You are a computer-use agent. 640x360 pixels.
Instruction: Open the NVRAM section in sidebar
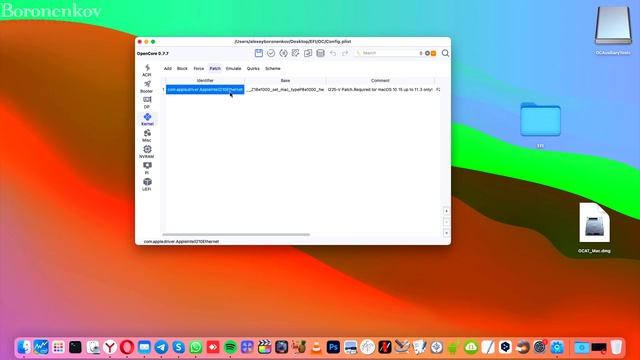(147, 152)
